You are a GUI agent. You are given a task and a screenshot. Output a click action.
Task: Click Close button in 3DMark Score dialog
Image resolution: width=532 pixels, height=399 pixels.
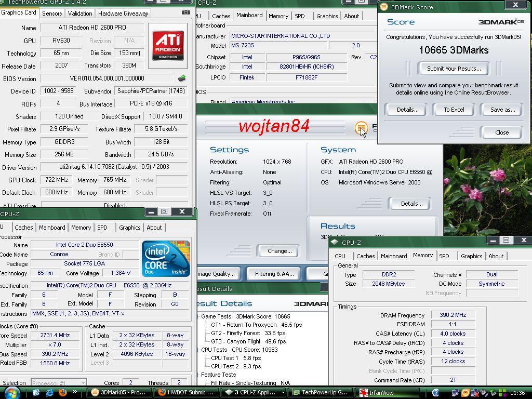tap(502, 132)
